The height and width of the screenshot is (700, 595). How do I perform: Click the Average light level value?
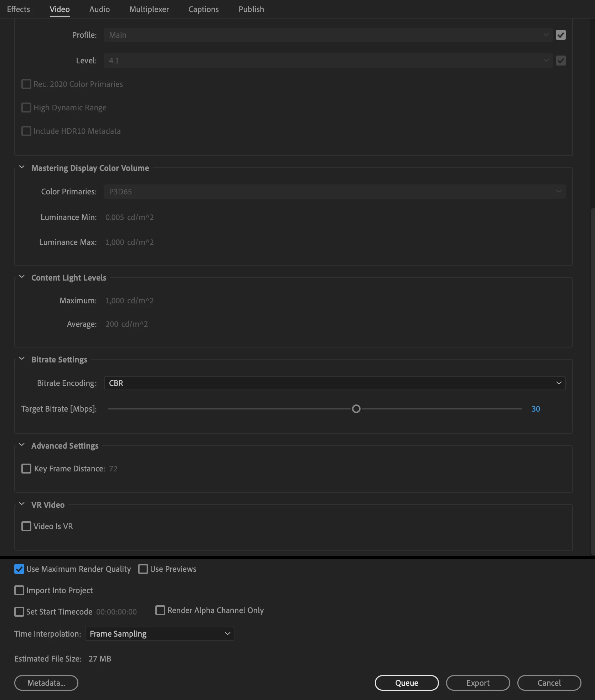coord(126,324)
